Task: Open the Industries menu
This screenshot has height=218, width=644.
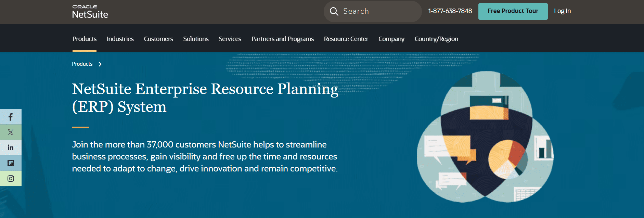Action: click(x=120, y=39)
